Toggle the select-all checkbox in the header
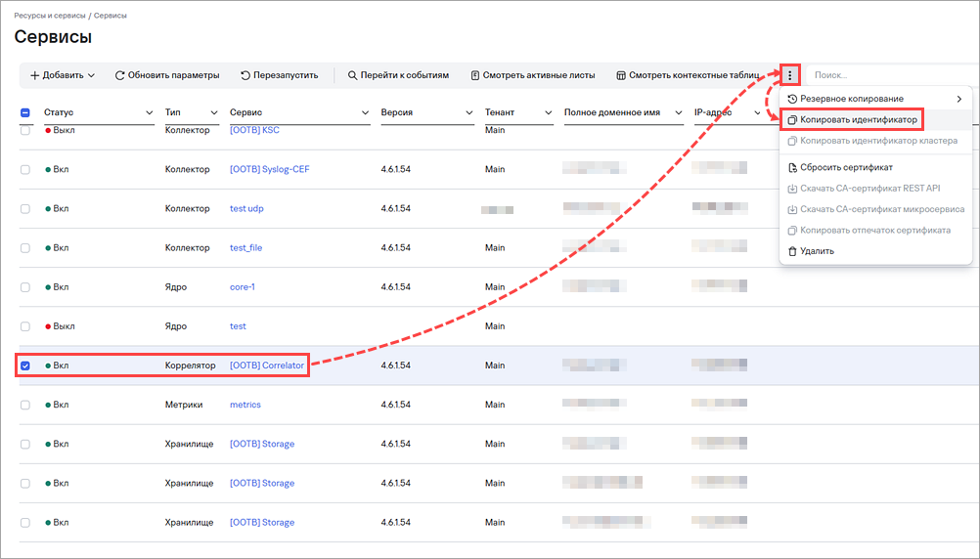Image resolution: width=980 pixels, height=559 pixels. coord(25,112)
